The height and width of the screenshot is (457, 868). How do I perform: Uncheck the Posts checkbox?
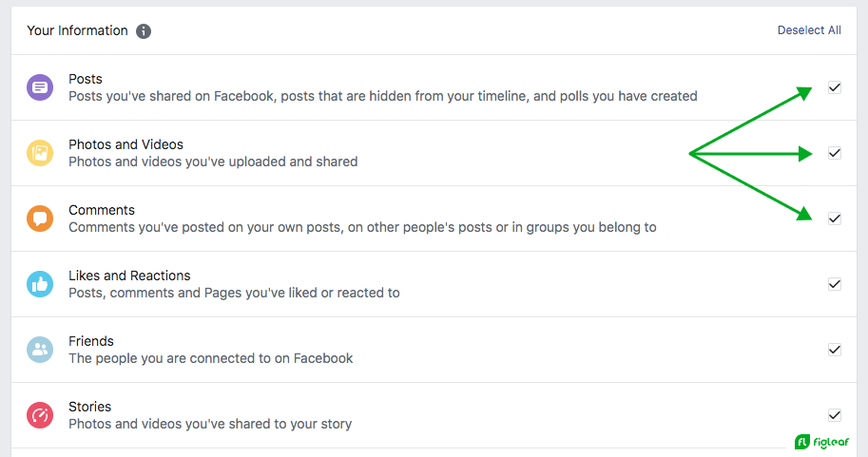(834, 87)
